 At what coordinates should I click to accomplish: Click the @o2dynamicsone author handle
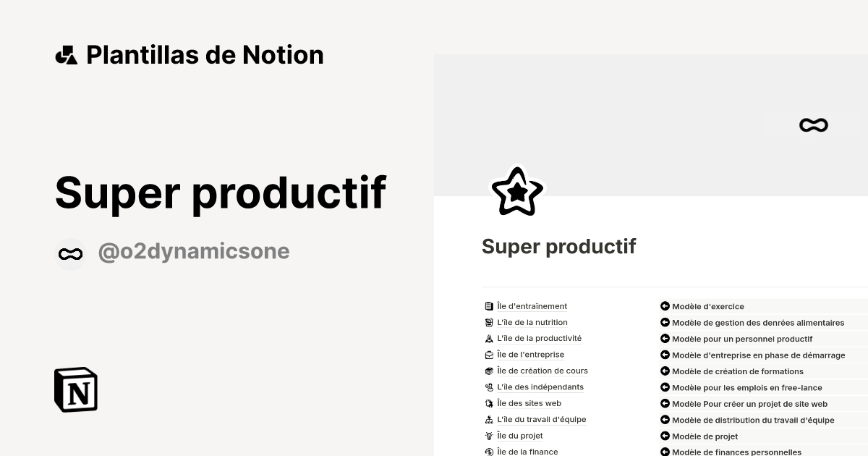(x=194, y=250)
